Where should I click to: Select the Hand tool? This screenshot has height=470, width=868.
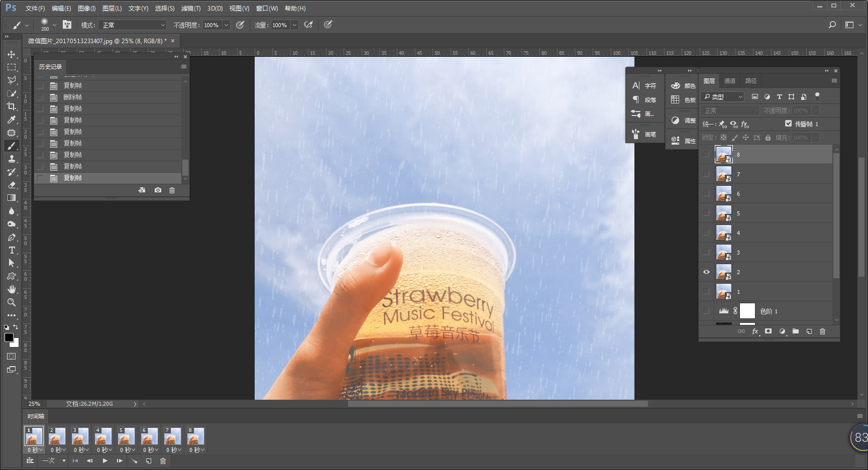point(12,289)
